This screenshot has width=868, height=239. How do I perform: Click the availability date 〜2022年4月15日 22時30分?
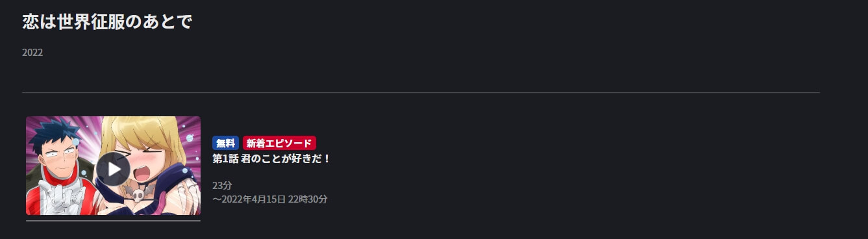click(270, 199)
